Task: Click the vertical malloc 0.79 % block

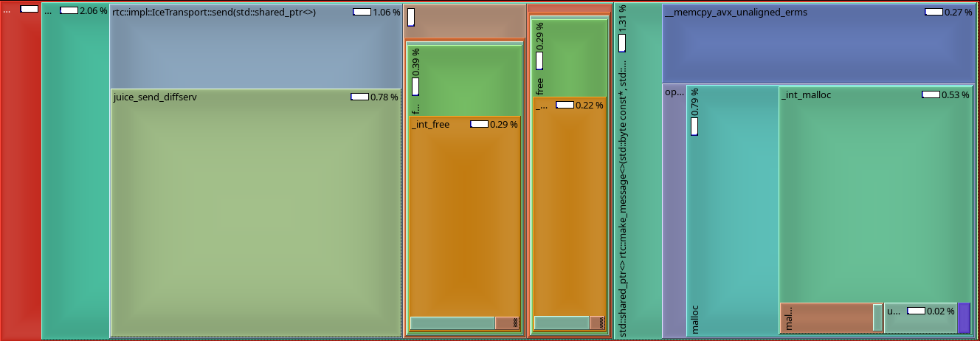Action: pos(732,211)
